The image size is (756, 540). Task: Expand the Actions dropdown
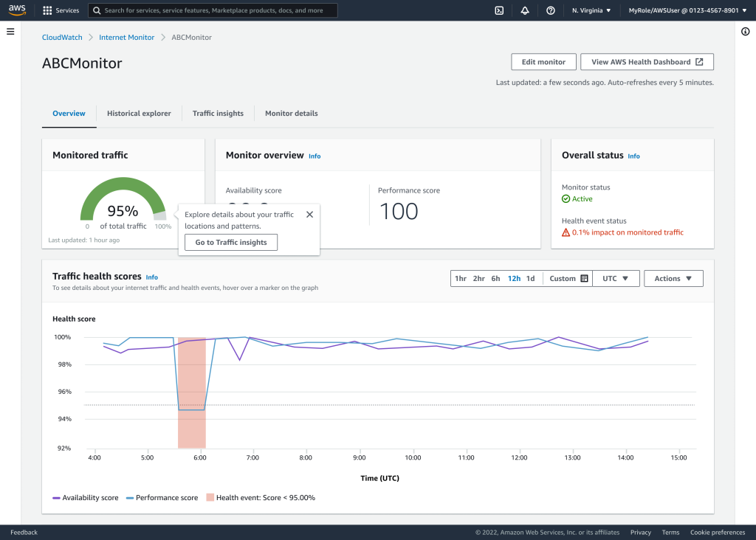(x=673, y=279)
